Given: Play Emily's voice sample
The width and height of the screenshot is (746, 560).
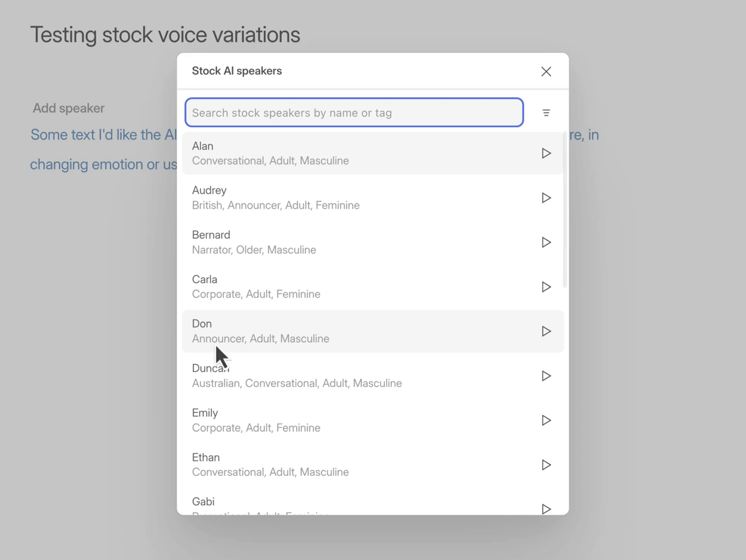Looking at the screenshot, I should (546, 420).
